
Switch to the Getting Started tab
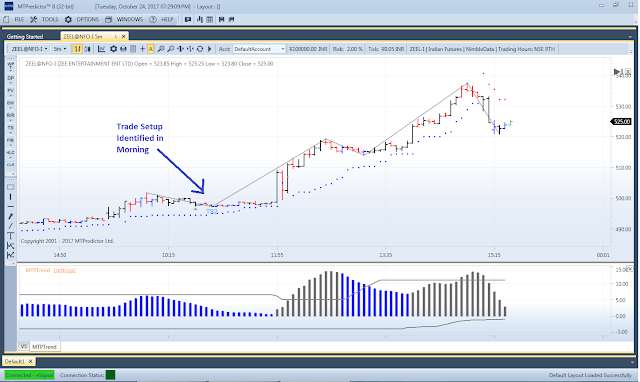pos(25,36)
